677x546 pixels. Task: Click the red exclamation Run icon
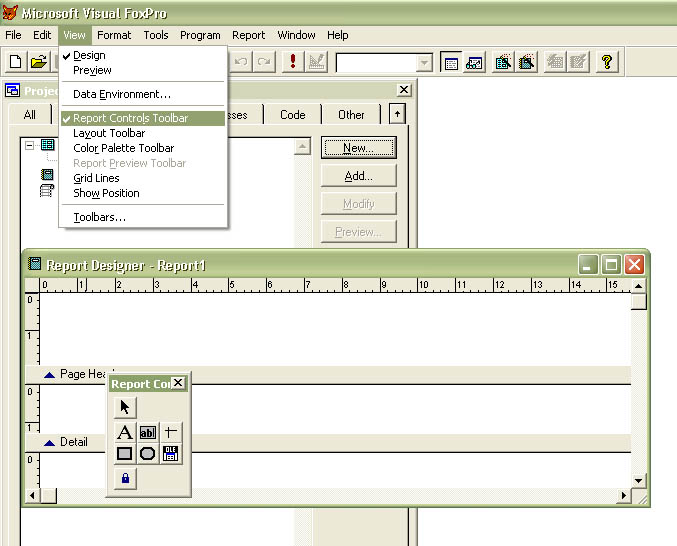[293, 62]
